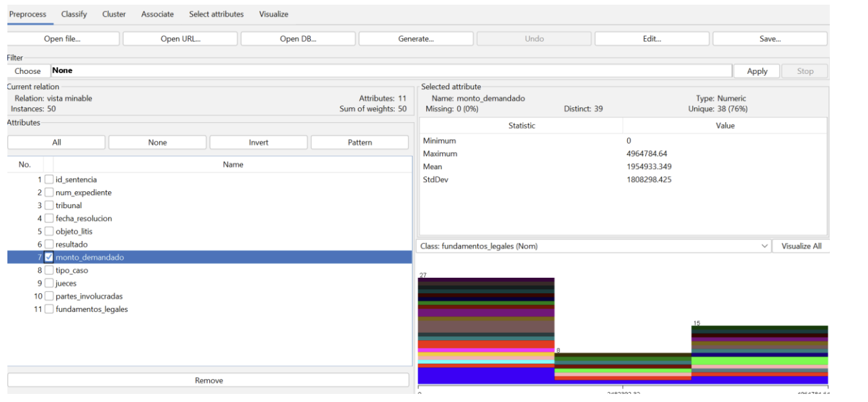Click the Visualize All button

801,246
